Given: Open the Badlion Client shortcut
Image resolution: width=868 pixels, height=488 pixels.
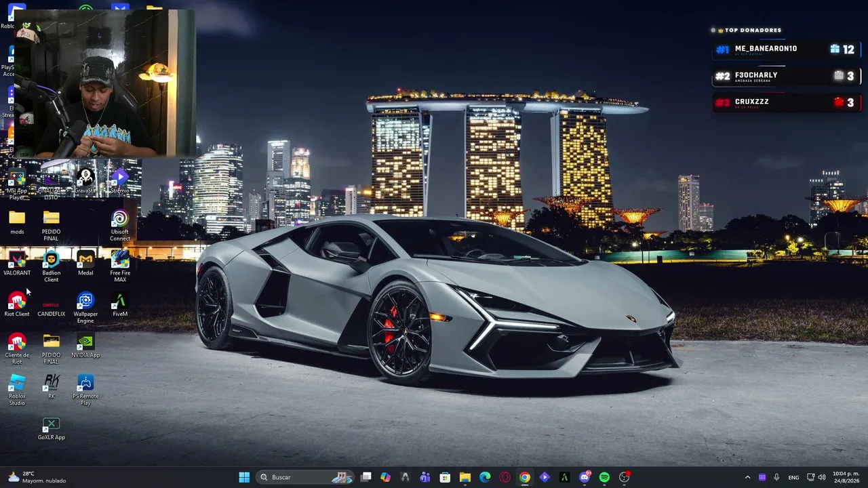Looking at the screenshot, I should (52, 267).
